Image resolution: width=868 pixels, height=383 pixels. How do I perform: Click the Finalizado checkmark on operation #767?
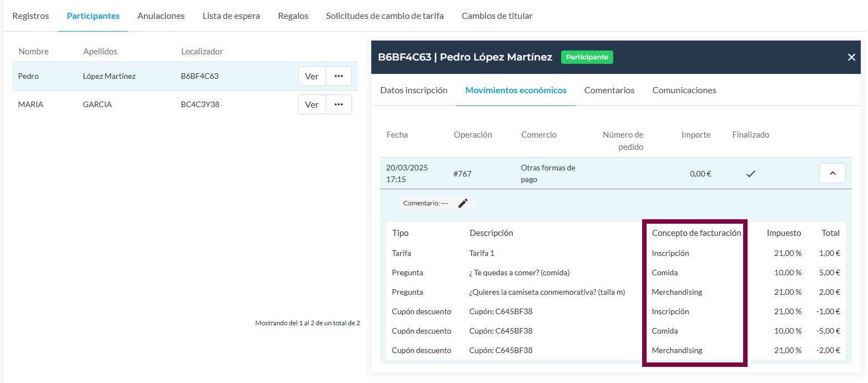coord(750,174)
